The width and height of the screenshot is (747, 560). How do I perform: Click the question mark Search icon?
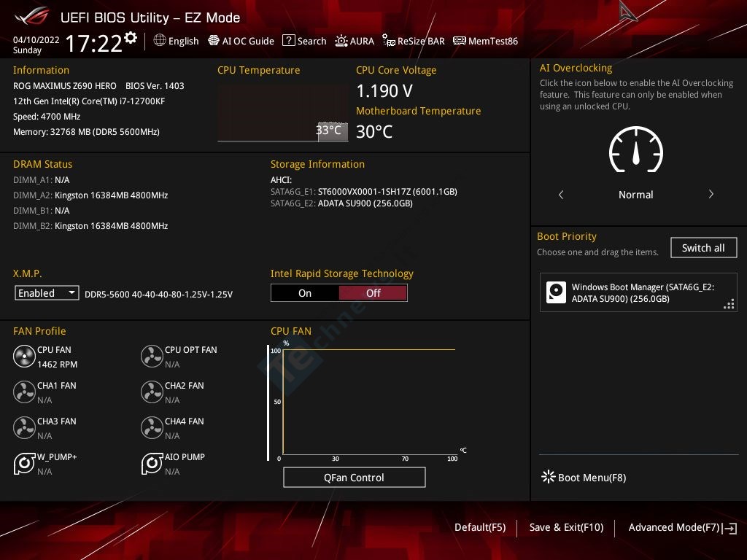[x=288, y=41]
